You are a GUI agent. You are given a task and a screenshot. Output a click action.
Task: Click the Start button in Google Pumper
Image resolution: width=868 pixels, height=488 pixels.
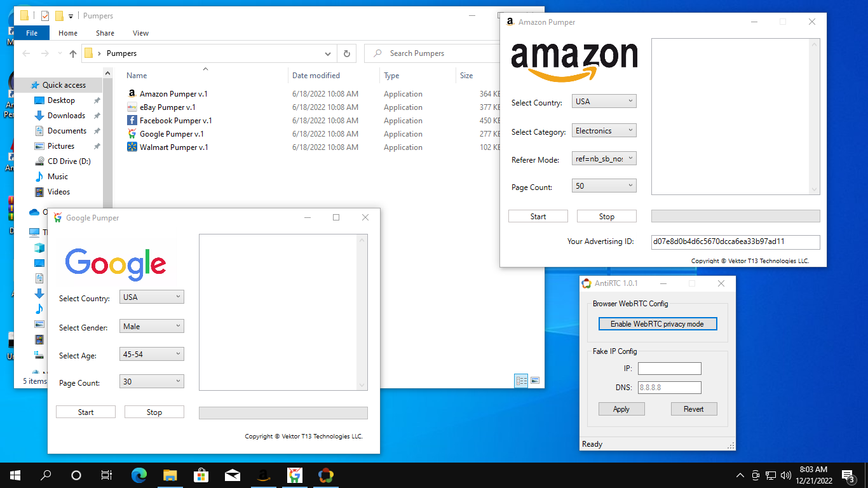(x=86, y=412)
